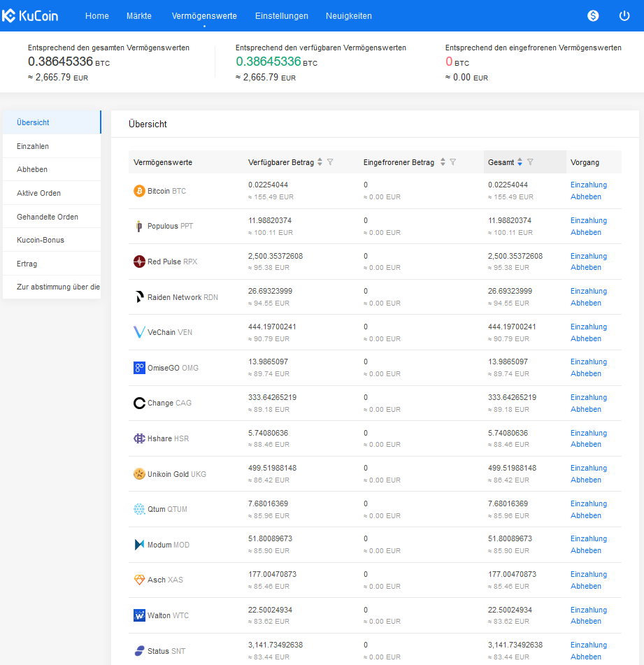Click the Vermögenswerte column header
The image size is (644, 665).
pyautogui.click(x=163, y=162)
